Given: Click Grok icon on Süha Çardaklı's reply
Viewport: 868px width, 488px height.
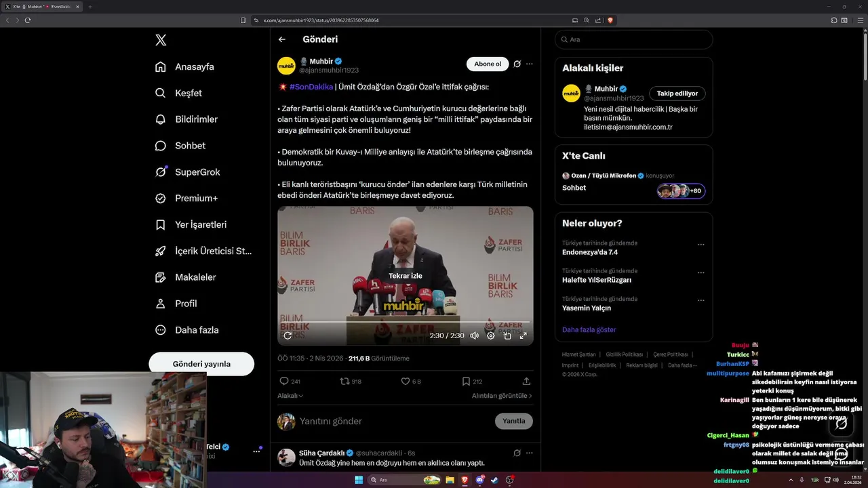Looking at the screenshot, I should point(517,453).
